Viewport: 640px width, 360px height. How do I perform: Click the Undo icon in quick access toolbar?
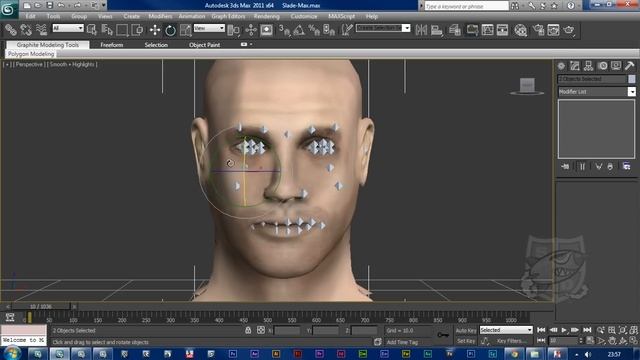[x=61, y=5]
